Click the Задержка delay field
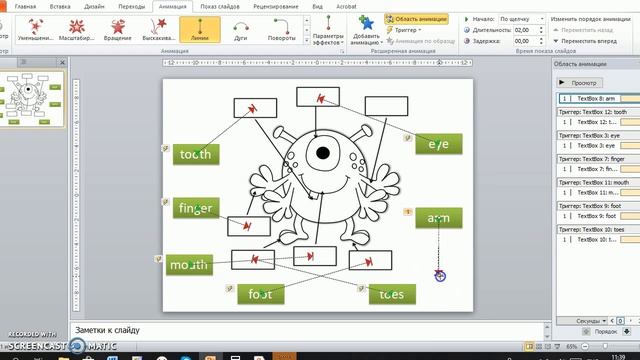This screenshot has width=640, height=360. (x=525, y=41)
